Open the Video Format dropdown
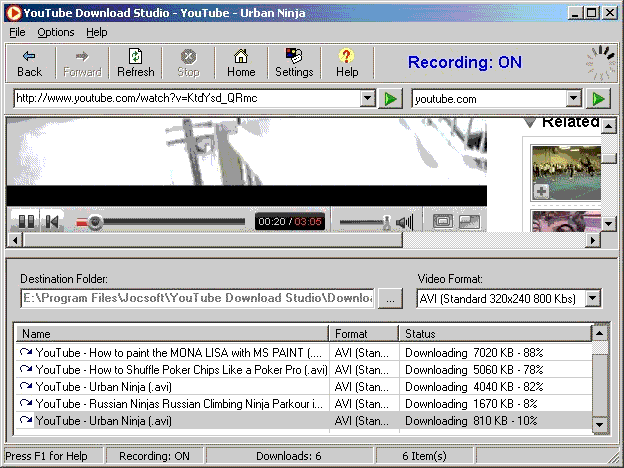Image resolution: width=624 pixels, height=468 pixels. tap(593, 298)
